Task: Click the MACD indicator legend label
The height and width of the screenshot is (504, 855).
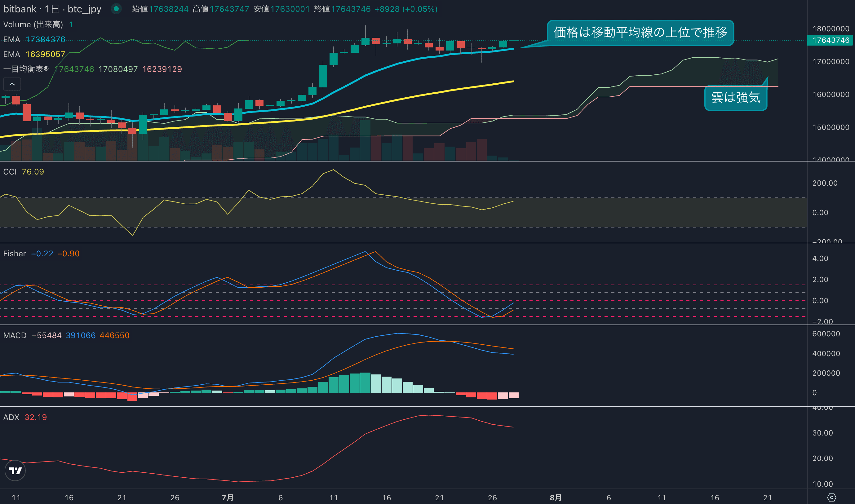Action: pos(15,336)
